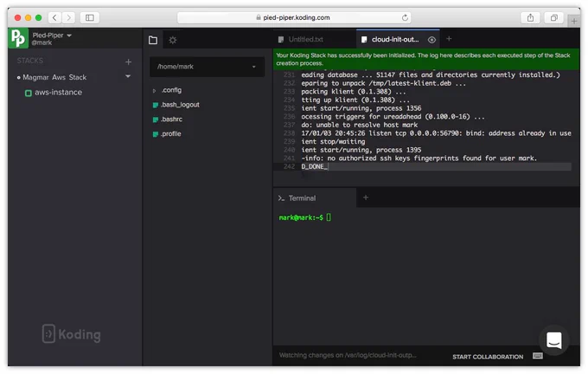Click log line 242 D_DONE_
The width and height of the screenshot is (588, 374).
click(x=315, y=166)
